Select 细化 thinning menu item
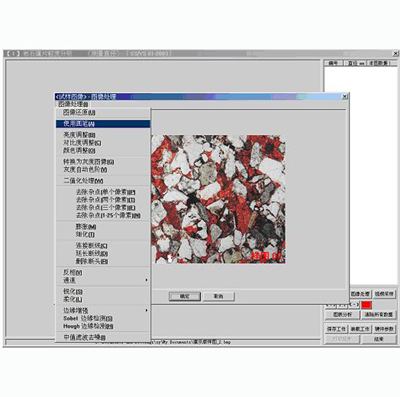400x397 pixels. (x=103, y=234)
